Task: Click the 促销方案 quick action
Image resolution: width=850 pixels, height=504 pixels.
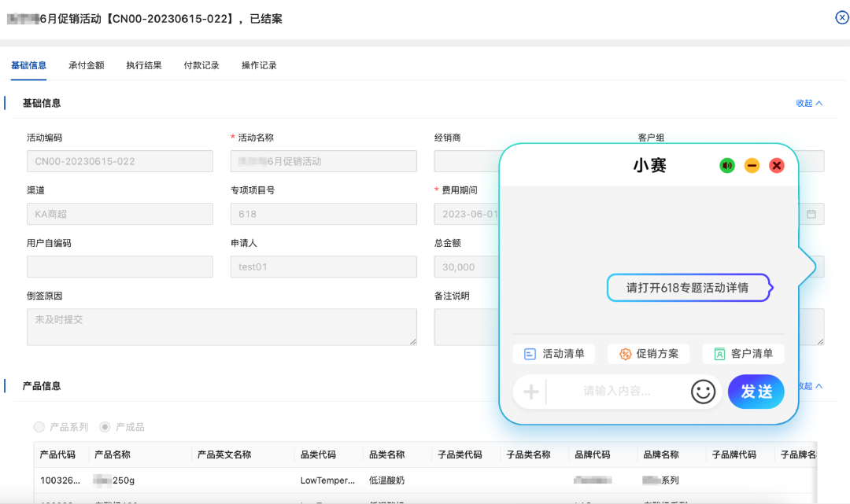Action: [649, 354]
